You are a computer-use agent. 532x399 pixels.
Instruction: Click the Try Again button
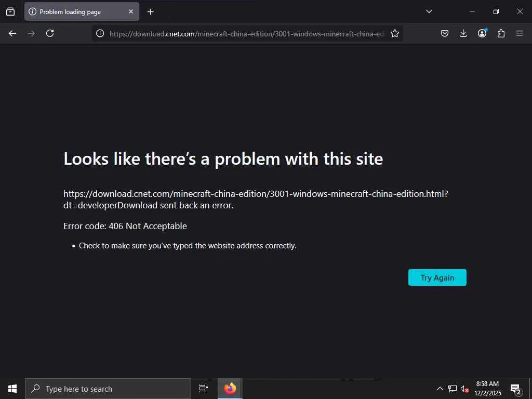[x=437, y=277]
